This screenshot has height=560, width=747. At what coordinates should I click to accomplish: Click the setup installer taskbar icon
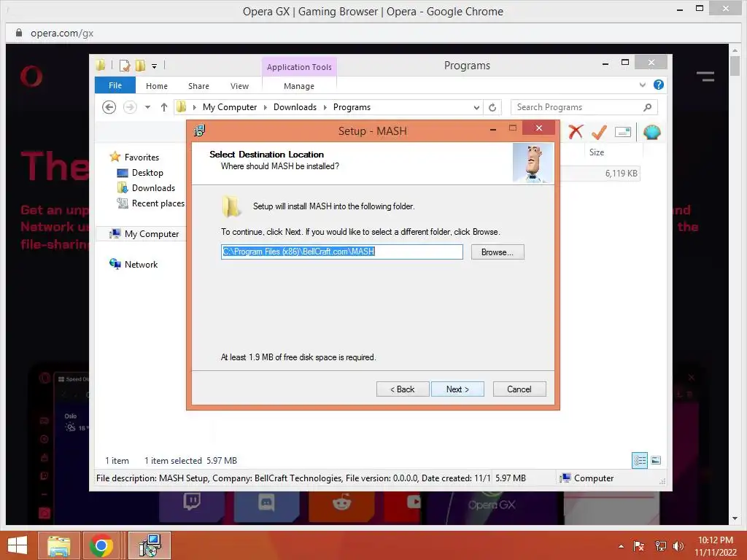coord(150,545)
